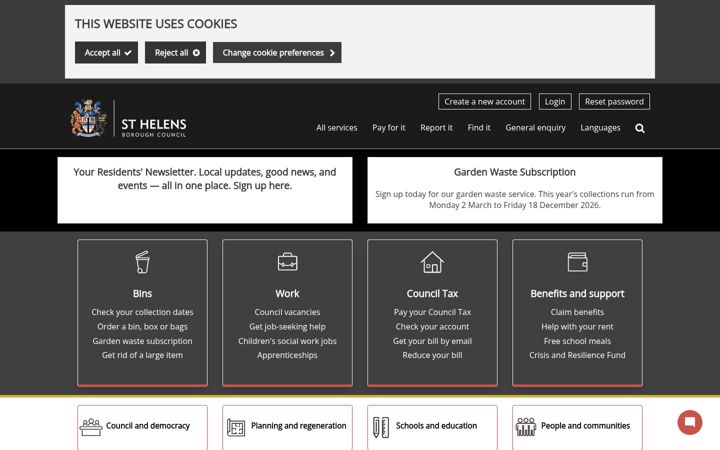Click the Benefits and support heading
This screenshot has width=720, height=450.
point(577,293)
